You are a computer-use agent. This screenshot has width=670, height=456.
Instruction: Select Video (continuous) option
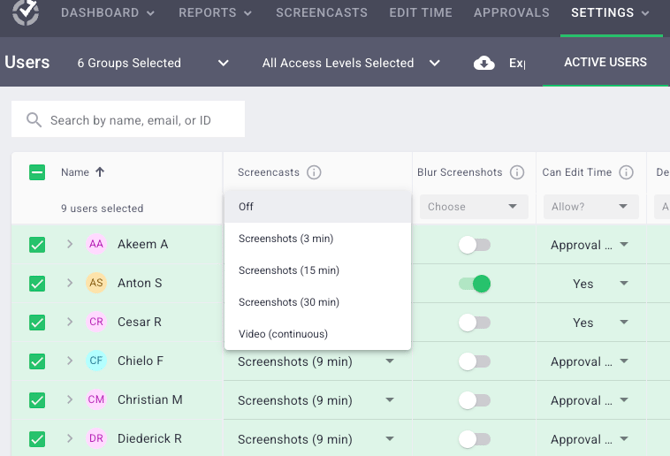click(283, 334)
